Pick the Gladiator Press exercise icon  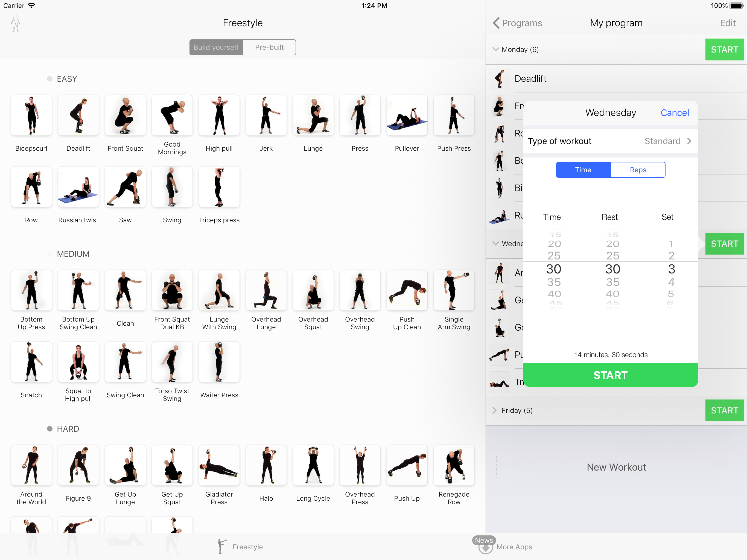tap(219, 465)
